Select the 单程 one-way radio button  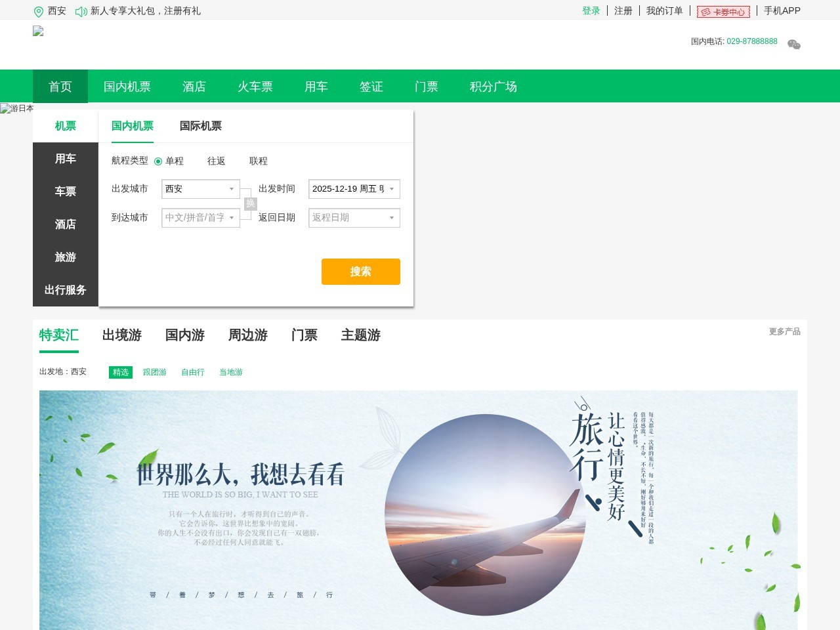pyautogui.click(x=159, y=161)
